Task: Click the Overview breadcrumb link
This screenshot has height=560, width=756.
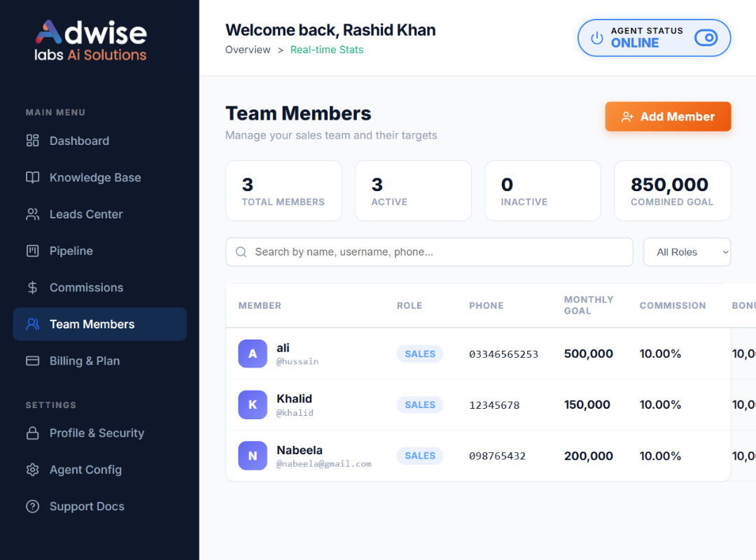Action: (x=248, y=50)
